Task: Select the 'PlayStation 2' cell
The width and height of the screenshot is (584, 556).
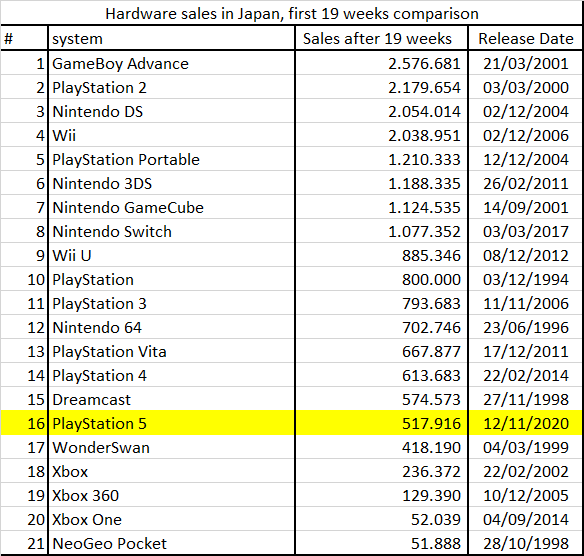Action: 99,88
